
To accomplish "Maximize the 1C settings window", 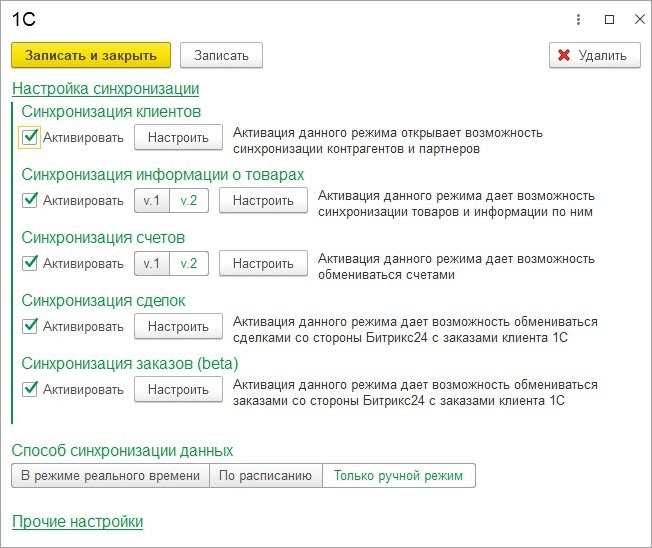I will 609,19.
